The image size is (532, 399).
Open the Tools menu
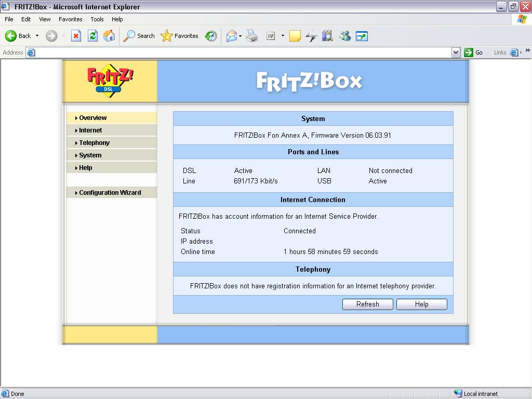coord(97,19)
